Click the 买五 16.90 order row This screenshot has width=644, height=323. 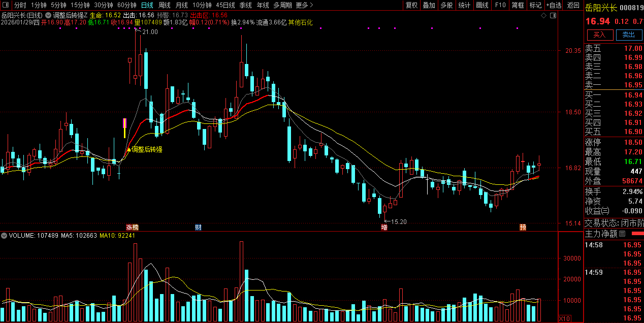click(x=614, y=132)
